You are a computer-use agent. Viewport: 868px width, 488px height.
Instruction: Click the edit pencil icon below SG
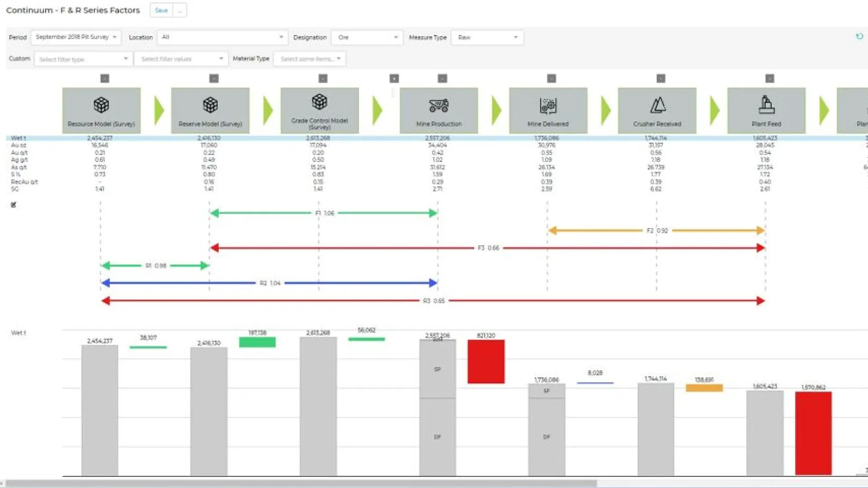pyautogui.click(x=14, y=205)
